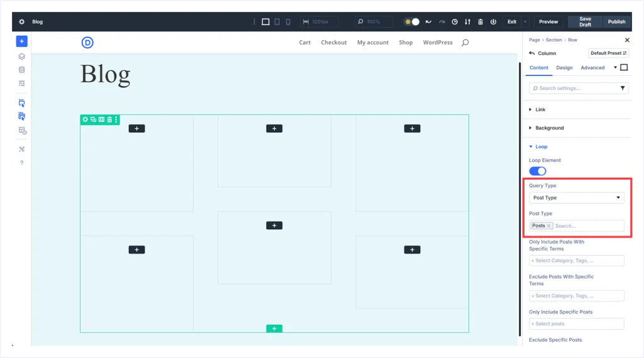Viewport: 644px width, 358px height.
Task: Open the crossed tools icon in sidebar
Action: (x=22, y=149)
